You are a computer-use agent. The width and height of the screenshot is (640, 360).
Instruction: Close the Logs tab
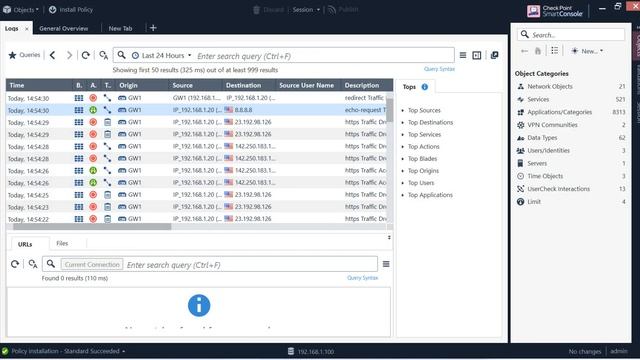click(x=27, y=29)
